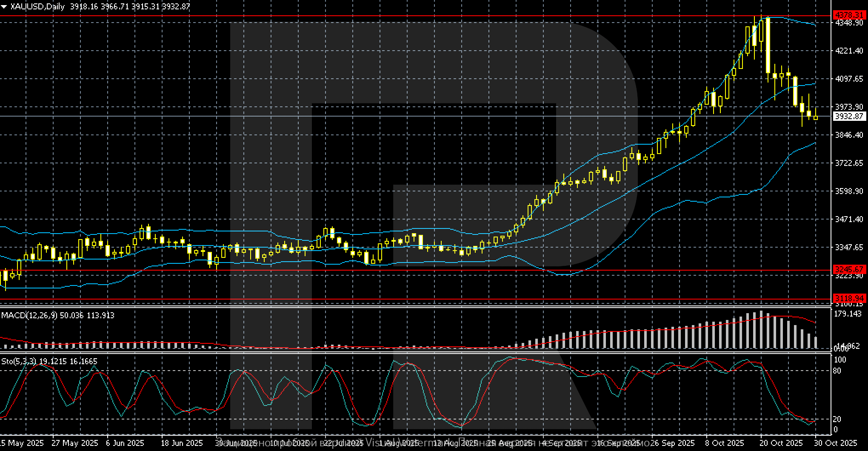Viewport: 868px width, 451px height.
Task: Click the upper red resistance line on chart
Action: (425, 16)
